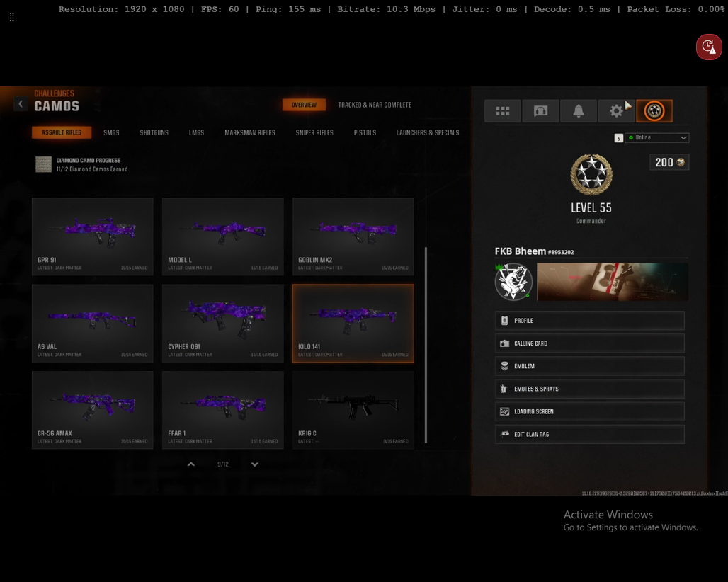Open the Krig C weapon card
This screenshot has width=728, height=582.
click(353, 410)
